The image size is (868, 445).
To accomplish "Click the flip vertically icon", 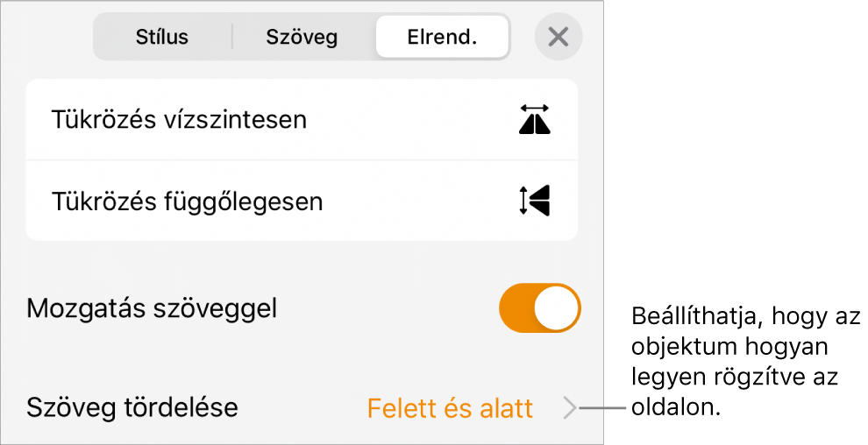I will (535, 201).
